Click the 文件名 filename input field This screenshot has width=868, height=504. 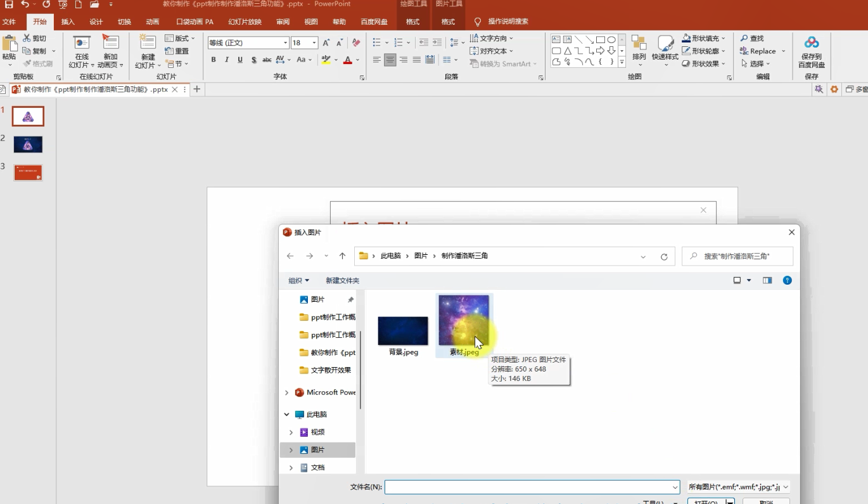[x=532, y=487]
